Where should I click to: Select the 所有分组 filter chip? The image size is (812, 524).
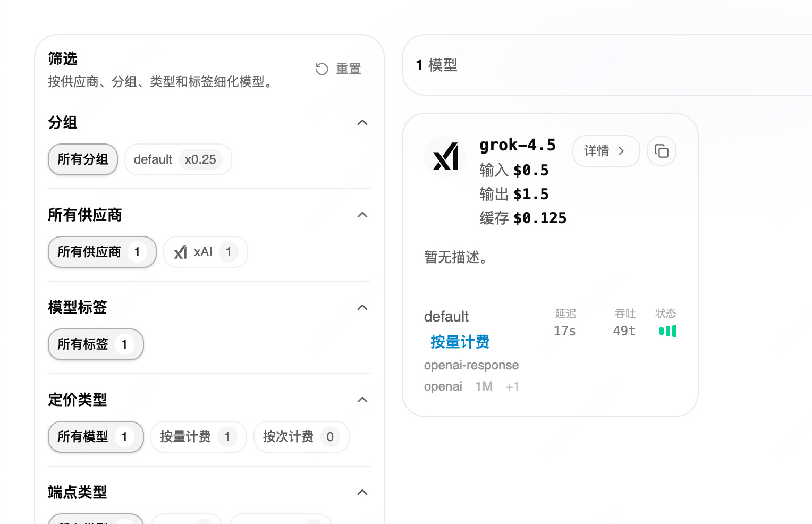[83, 159]
